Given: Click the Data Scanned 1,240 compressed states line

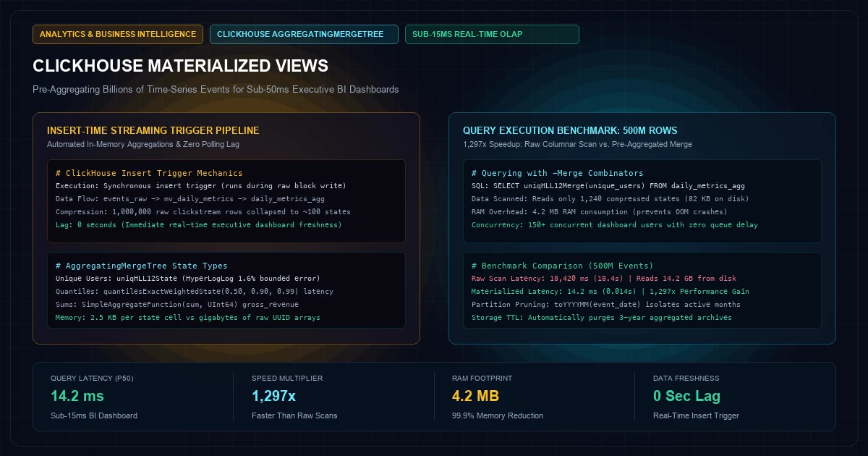Looking at the screenshot, I should pyautogui.click(x=610, y=199).
